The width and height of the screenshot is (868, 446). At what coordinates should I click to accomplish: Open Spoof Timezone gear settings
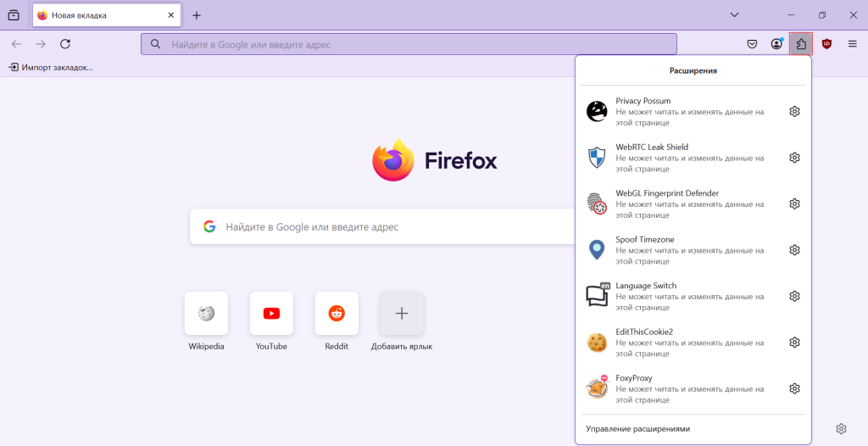pos(794,250)
